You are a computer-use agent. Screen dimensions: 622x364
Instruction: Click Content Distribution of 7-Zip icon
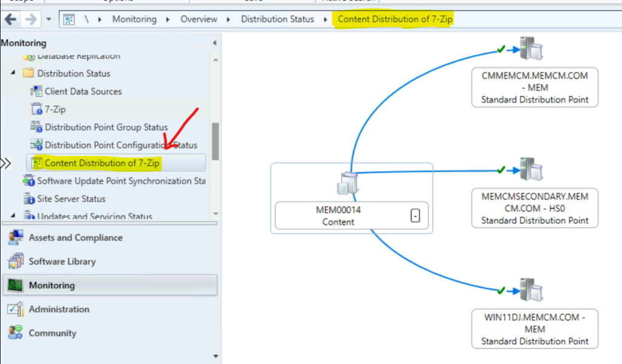pos(37,163)
